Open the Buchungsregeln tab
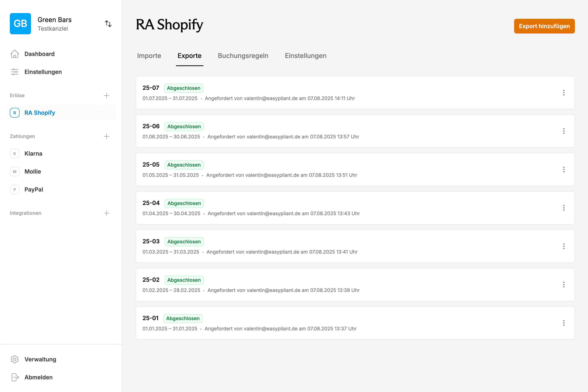The width and height of the screenshot is (588, 392). click(x=243, y=56)
